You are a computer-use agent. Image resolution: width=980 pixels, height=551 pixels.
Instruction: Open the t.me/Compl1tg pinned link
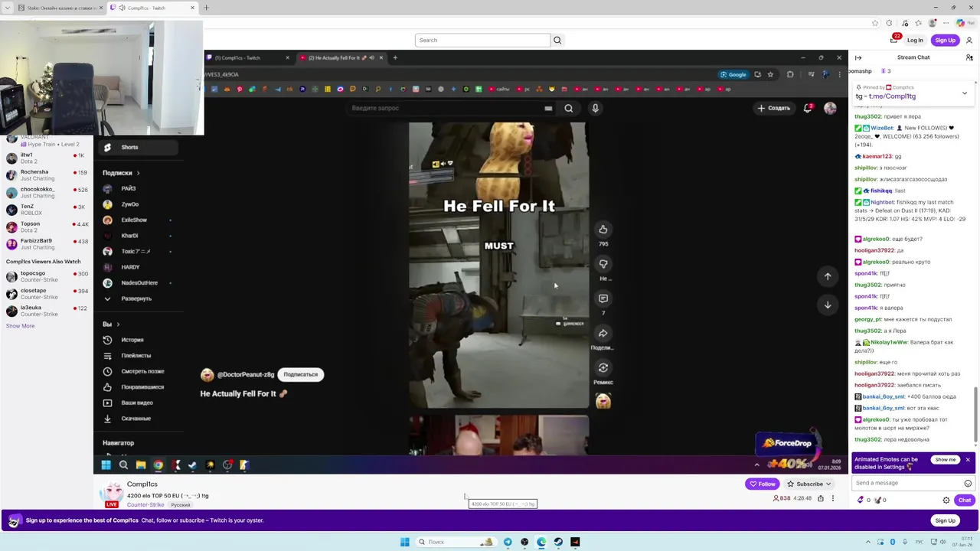click(892, 96)
